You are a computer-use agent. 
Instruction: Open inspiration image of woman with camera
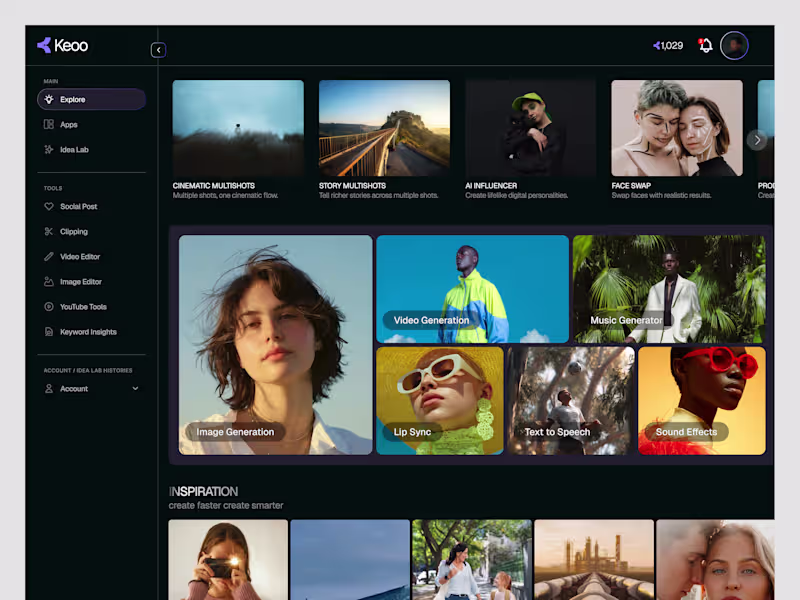[x=228, y=560]
